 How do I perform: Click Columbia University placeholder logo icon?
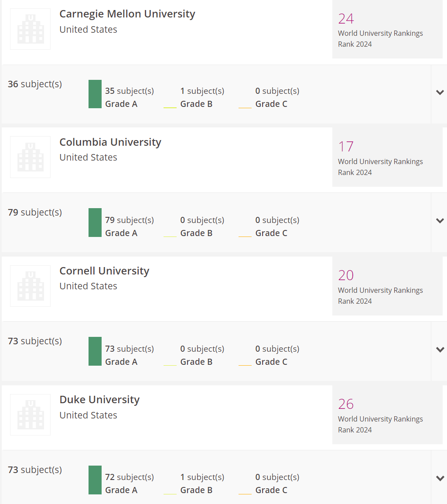point(30,157)
